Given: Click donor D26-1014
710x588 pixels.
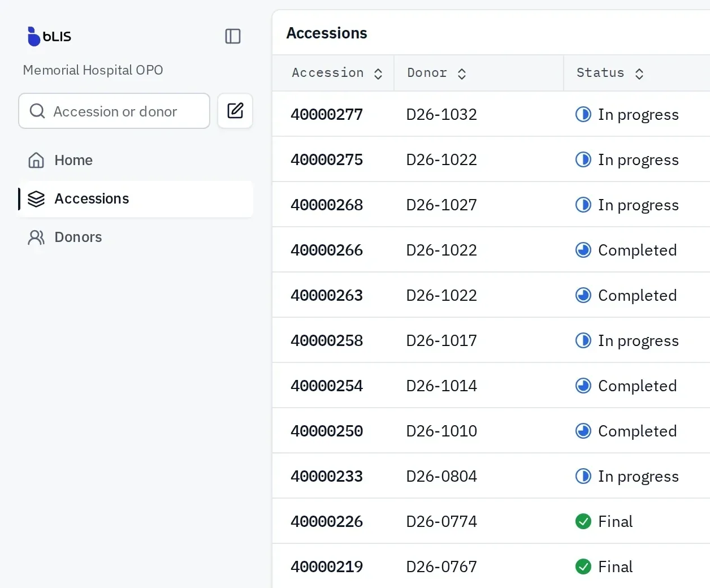Looking at the screenshot, I should tap(441, 386).
